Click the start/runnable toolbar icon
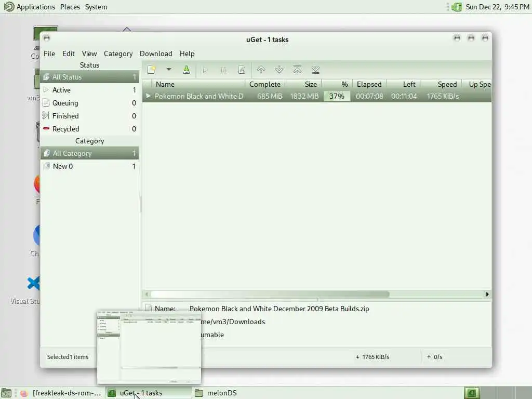Viewport: 532px width, 399px height. click(x=205, y=70)
